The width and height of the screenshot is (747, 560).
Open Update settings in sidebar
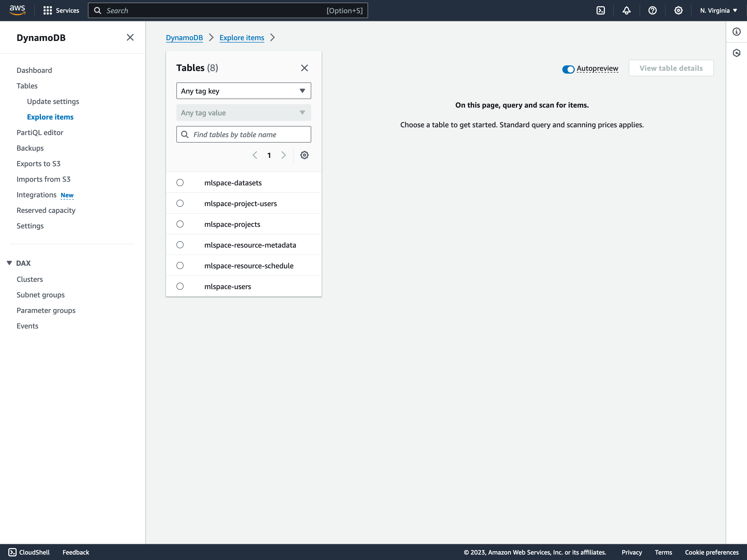click(x=53, y=101)
